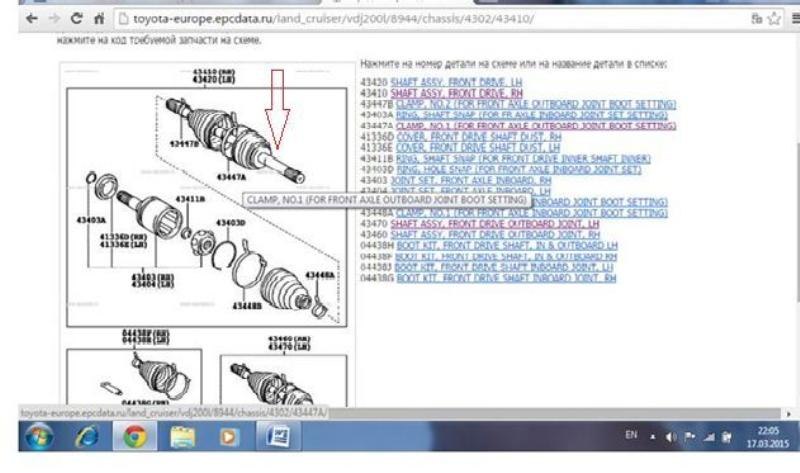This screenshot has height=473, width=800.
Task: Open COVER, FRONT DRIVE SHAFT DUST, LH link
Action: (x=478, y=147)
